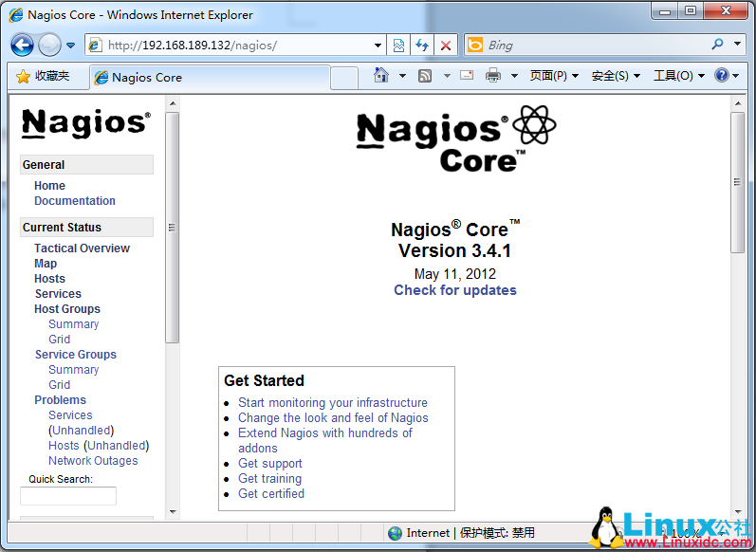756x552 pixels.
Task: Open a new blank tab
Action: [x=344, y=78]
